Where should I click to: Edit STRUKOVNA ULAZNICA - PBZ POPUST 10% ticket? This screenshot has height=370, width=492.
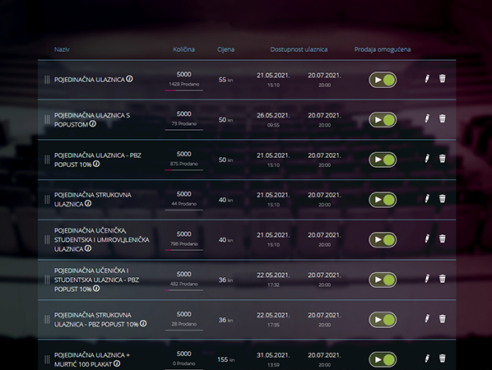(x=427, y=319)
